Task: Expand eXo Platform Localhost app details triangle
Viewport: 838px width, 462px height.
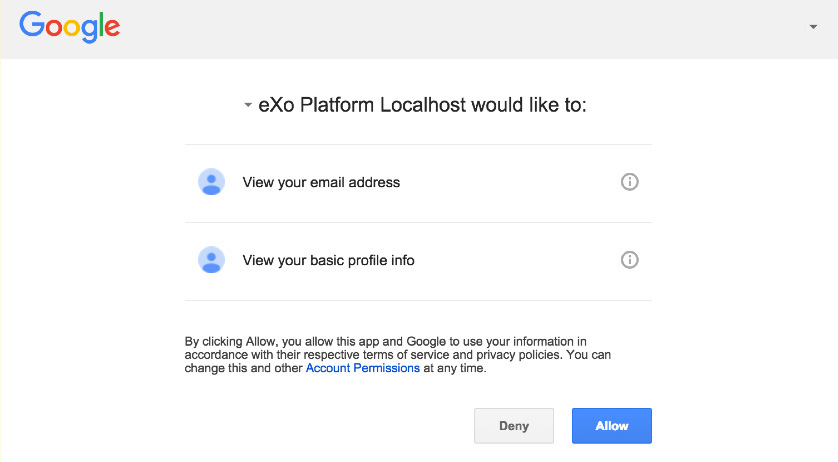Action: click(248, 105)
